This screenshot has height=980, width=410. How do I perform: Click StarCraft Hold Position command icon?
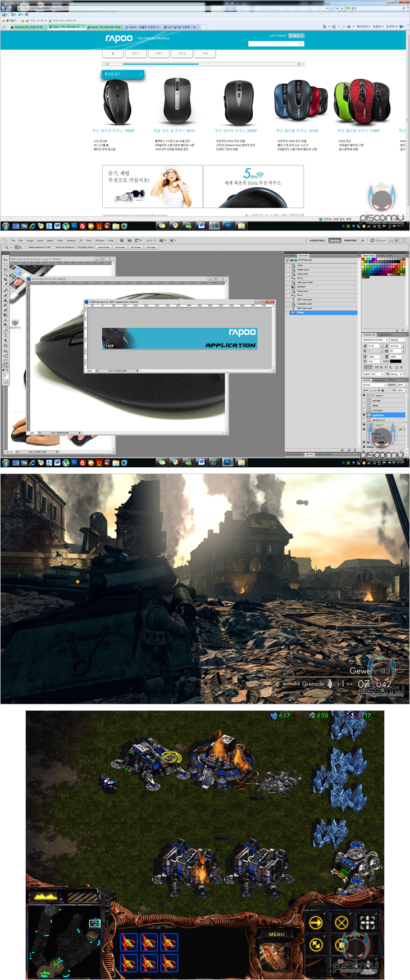341,945
